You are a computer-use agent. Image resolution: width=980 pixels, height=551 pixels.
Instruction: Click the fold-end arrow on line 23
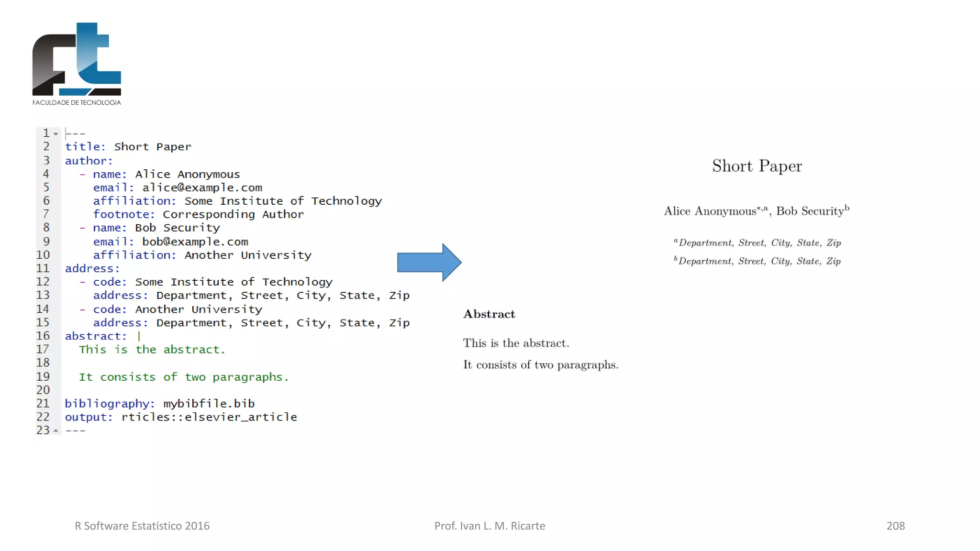coord(56,430)
